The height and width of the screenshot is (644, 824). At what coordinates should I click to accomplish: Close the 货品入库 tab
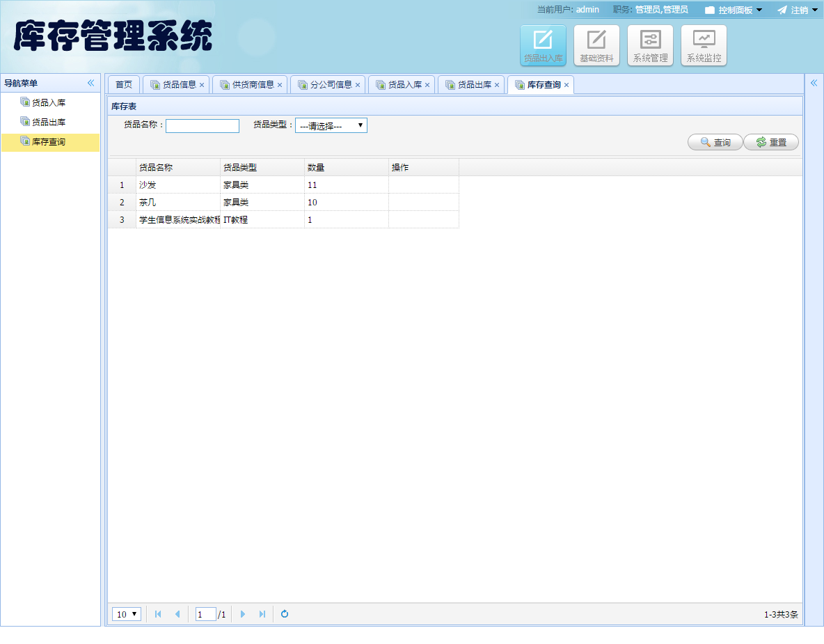[427, 85]
